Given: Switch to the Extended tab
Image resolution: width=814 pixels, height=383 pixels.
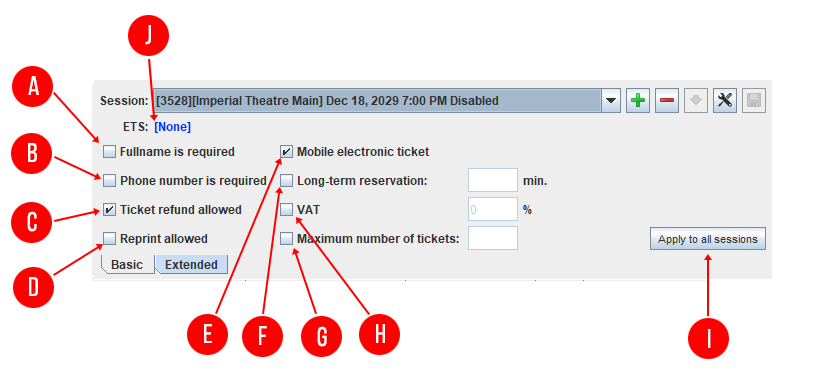Looking at the screenshot, I should [x=191, y=265].
